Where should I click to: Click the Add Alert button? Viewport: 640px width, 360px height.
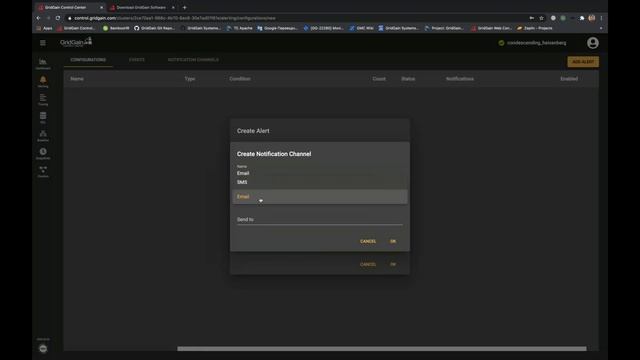click(583, 62)
